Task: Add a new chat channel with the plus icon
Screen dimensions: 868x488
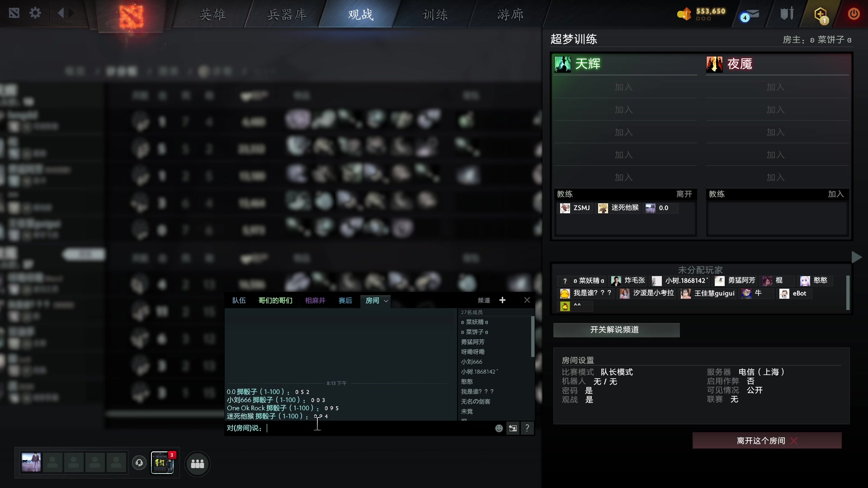Action: [502, 300]
